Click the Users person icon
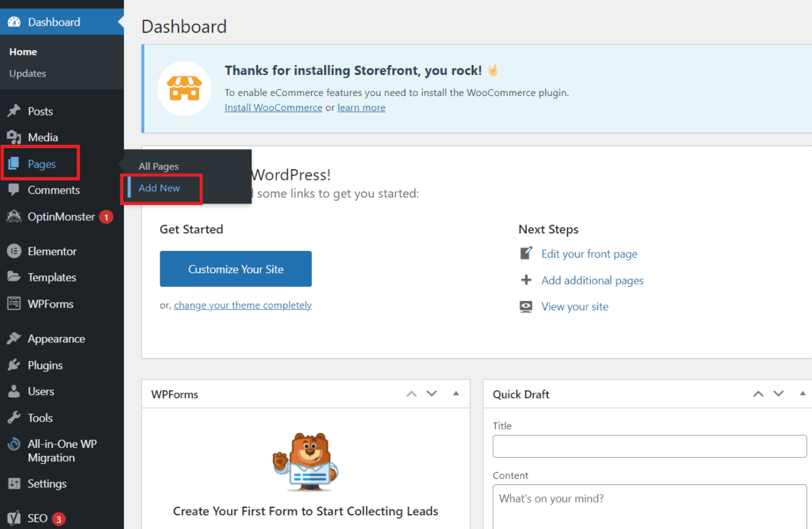The width and height of the screenshot is (812, 529). tap(14, 392)
